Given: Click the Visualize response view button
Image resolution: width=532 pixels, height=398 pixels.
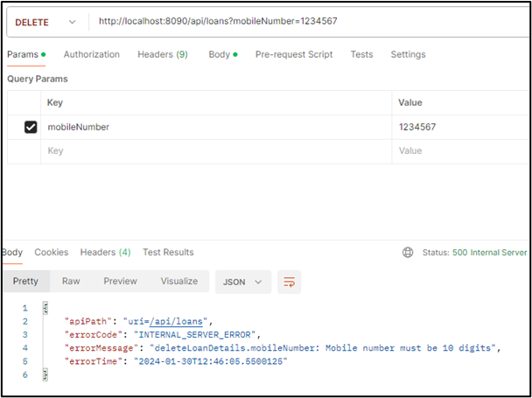Looking at the screenshot, I should click(x=179, y=282).
